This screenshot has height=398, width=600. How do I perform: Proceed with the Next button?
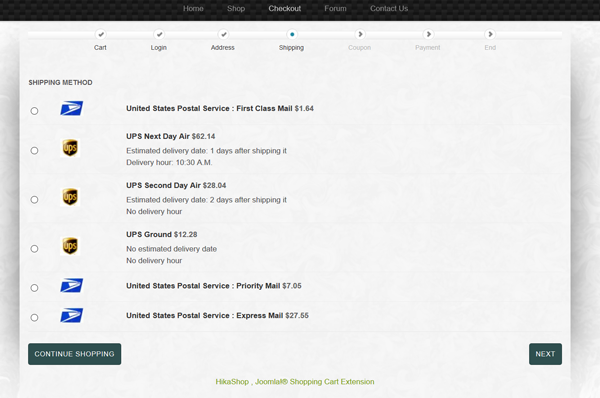(x=545, y=354)
